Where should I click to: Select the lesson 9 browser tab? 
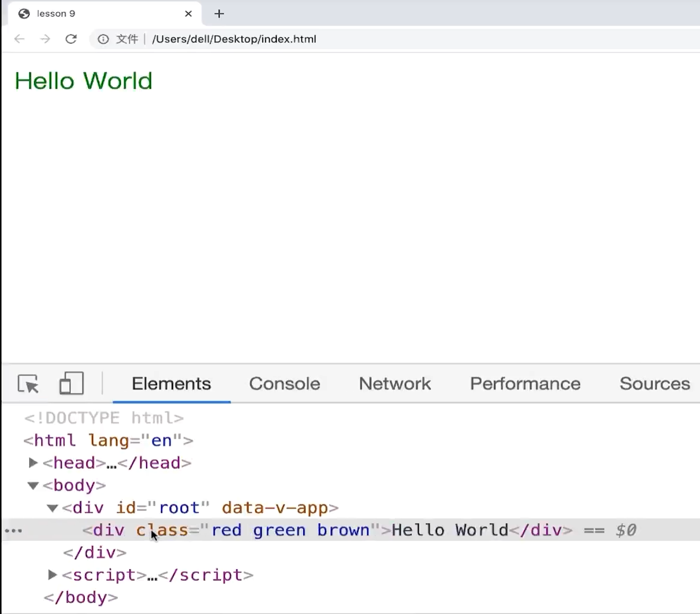(105, 14)
